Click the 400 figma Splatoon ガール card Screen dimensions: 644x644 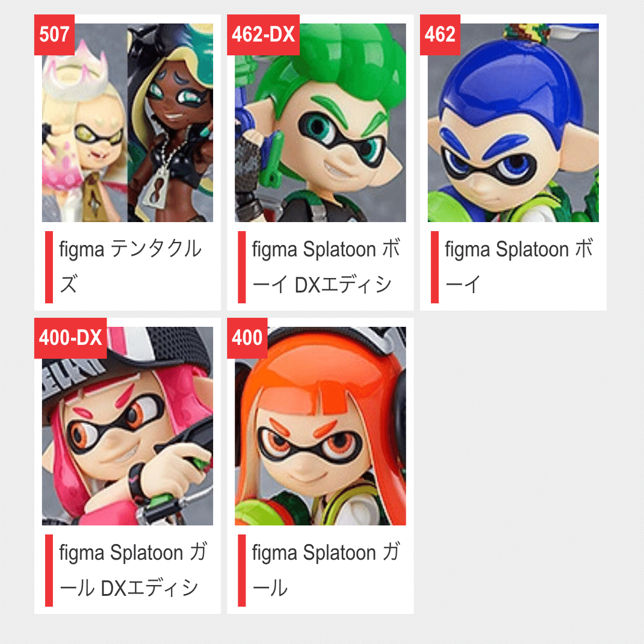(321, 463)
